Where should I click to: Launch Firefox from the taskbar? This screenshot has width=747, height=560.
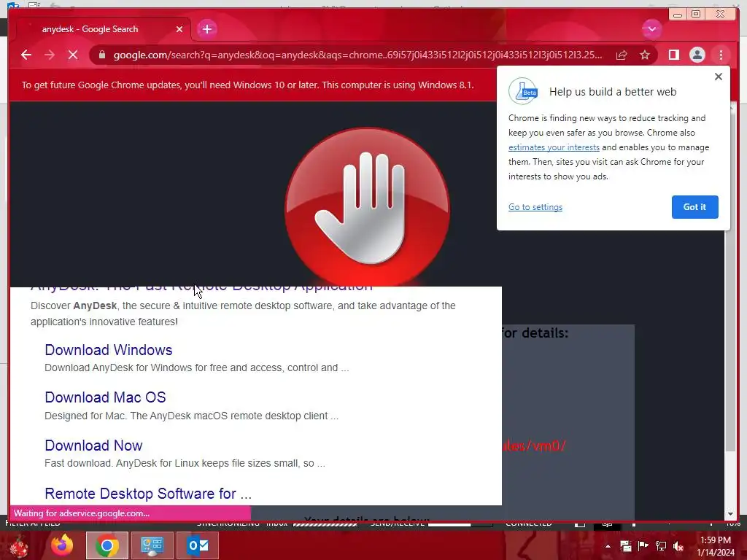tap(62, 545)
